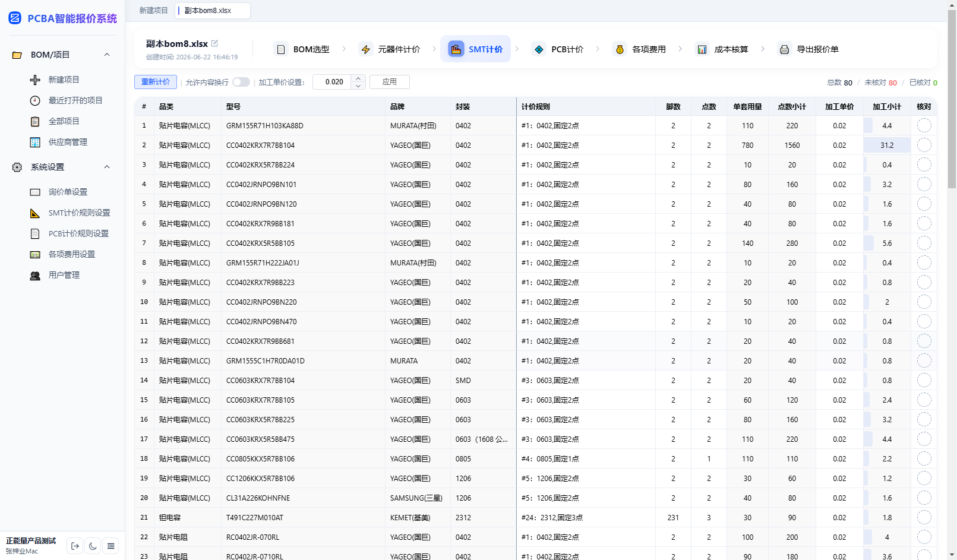Click the 全部项目 clipboard icon
The image size is (957, 560).
point(35,121)
